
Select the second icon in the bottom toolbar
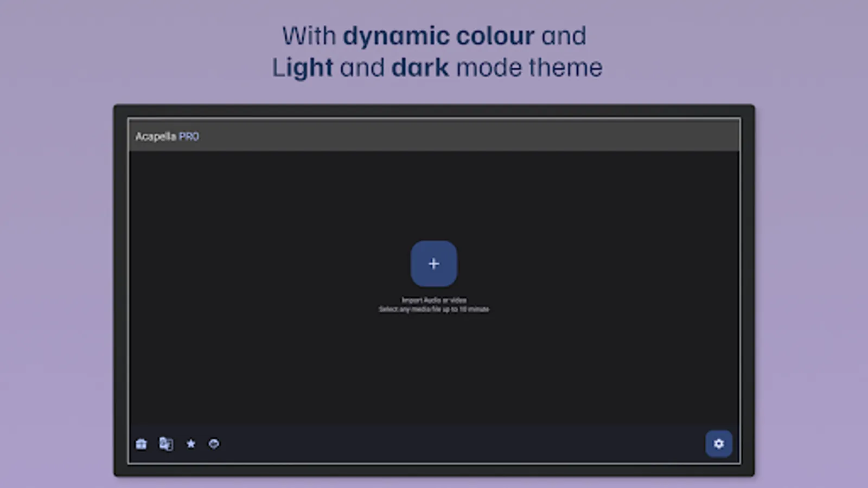166,444
